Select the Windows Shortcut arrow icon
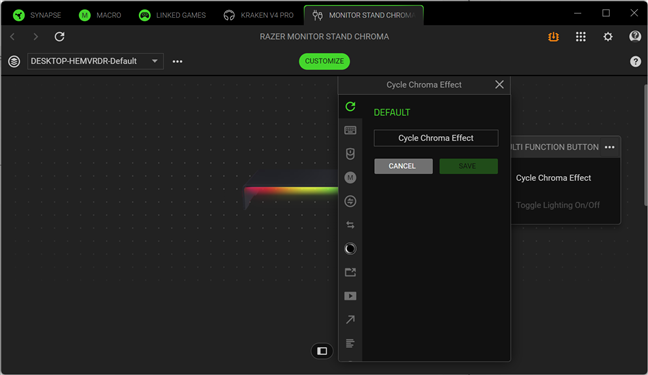This screenshot has height=375, width=648. click(350, 320)
